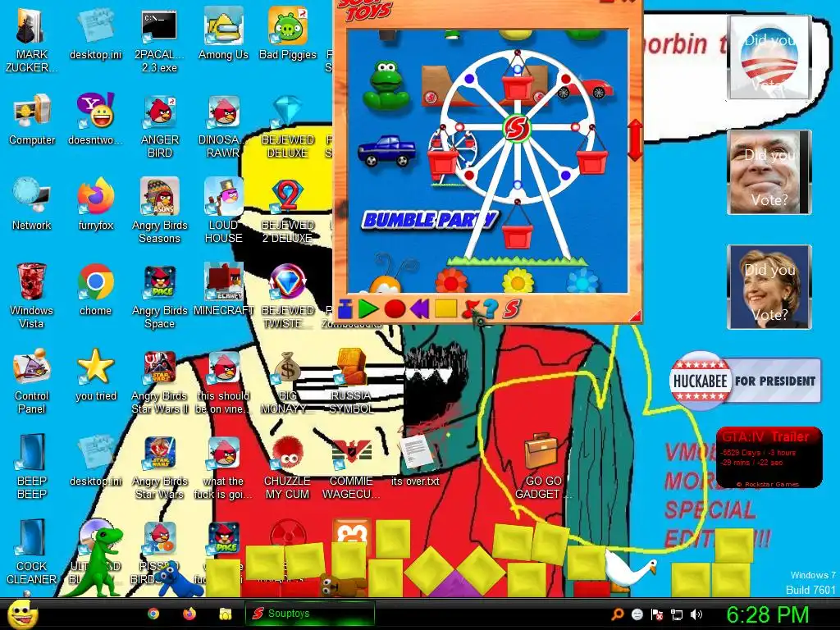Open the BEJEWED DELUXE diamond icon
The width and height of the screenshot is (840, 630).
pos(288,126)
